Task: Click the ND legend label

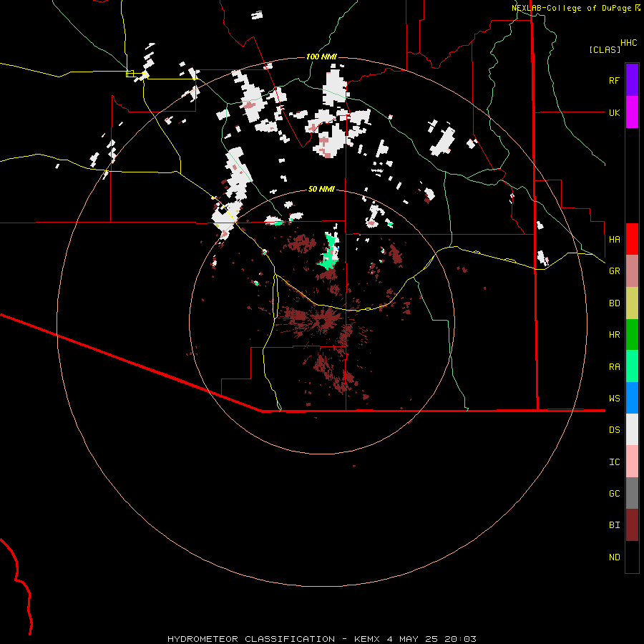Action: pos(614,557)
